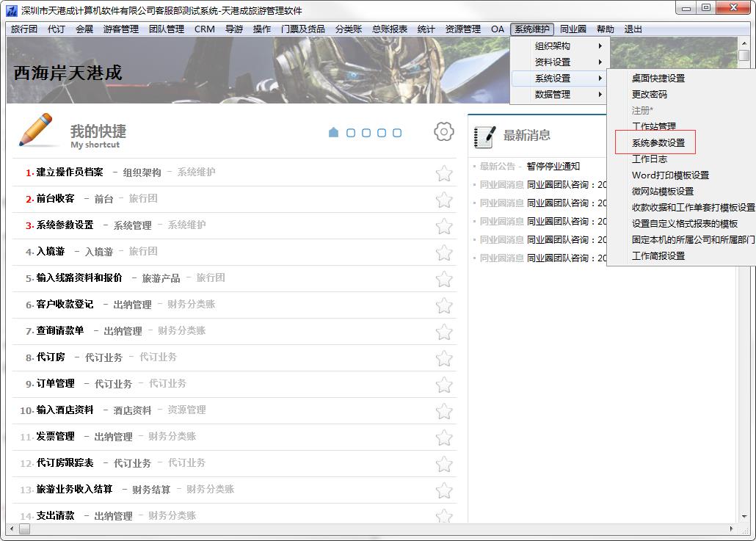Screen dimensions: 756x541
Task: Select 更改密码 menu entry
Action: 649,95
